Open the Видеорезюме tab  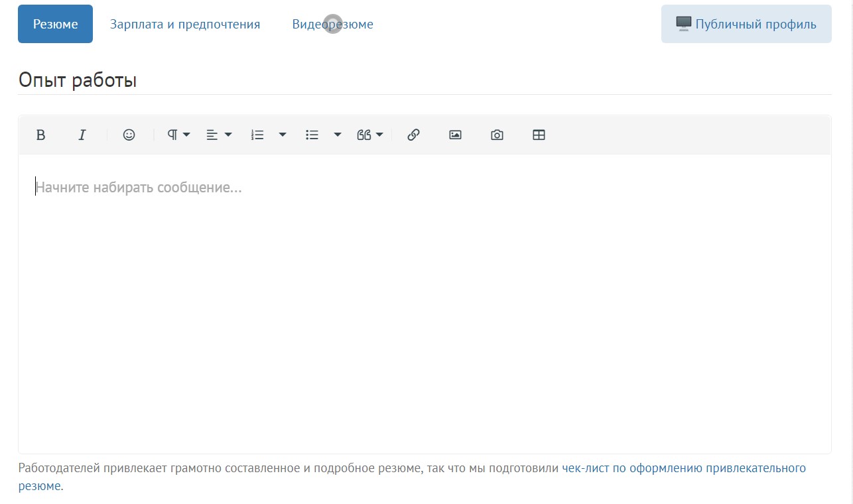[x=332, y=24]
